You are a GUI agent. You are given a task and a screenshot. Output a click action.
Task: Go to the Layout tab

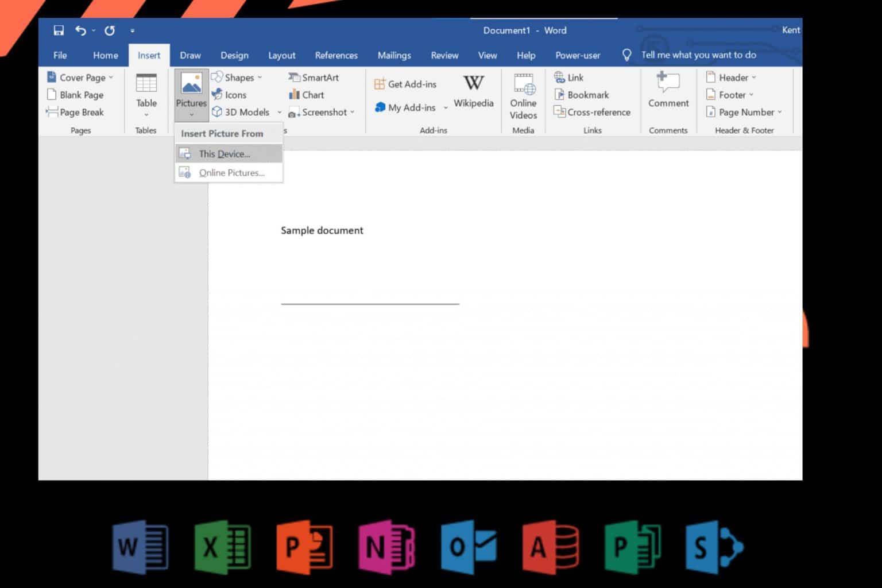[x=281, y=55]
